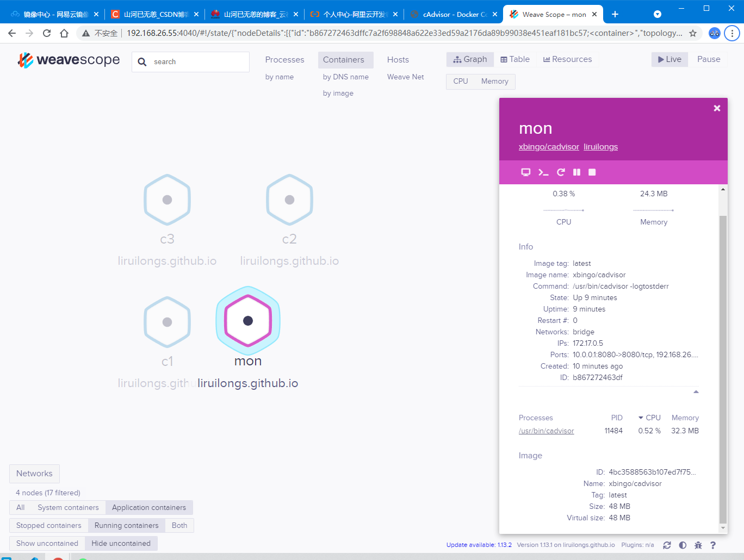
Task: Click the Weave Scope logo
Action: pyautogui.click(x=69, y=60)
